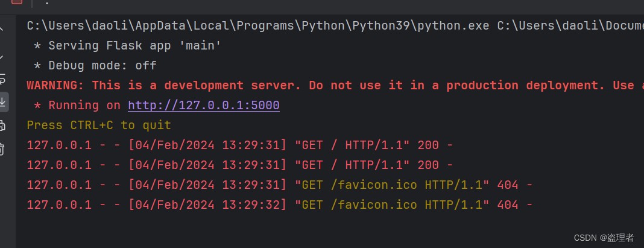Image resolution: width=644 pixels, height=248 pixels.
Task: Click the first "GET / HTTP/1.1" 200 log entry
Action: [240, 145]
